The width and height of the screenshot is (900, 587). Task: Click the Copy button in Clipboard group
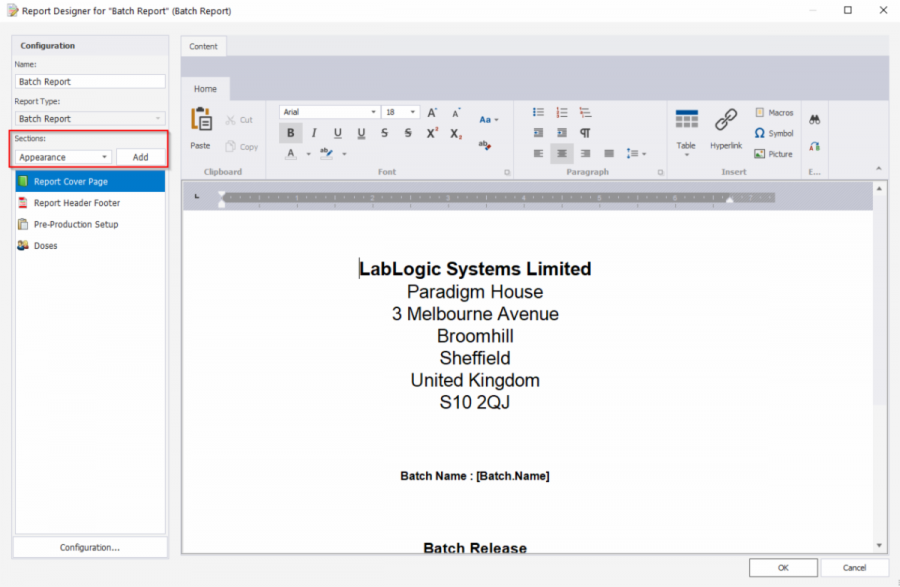[242, 147]
